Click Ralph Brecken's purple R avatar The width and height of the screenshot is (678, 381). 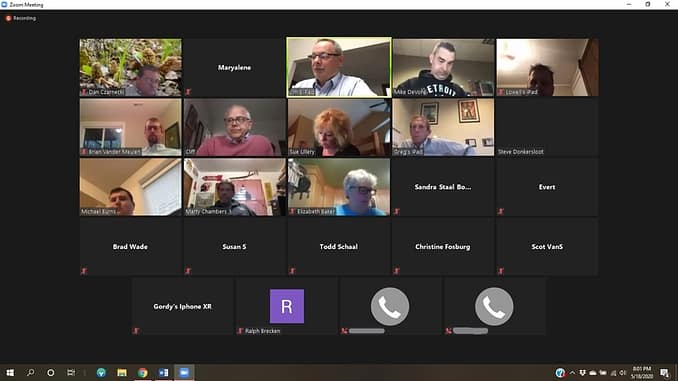pos(287,306)
